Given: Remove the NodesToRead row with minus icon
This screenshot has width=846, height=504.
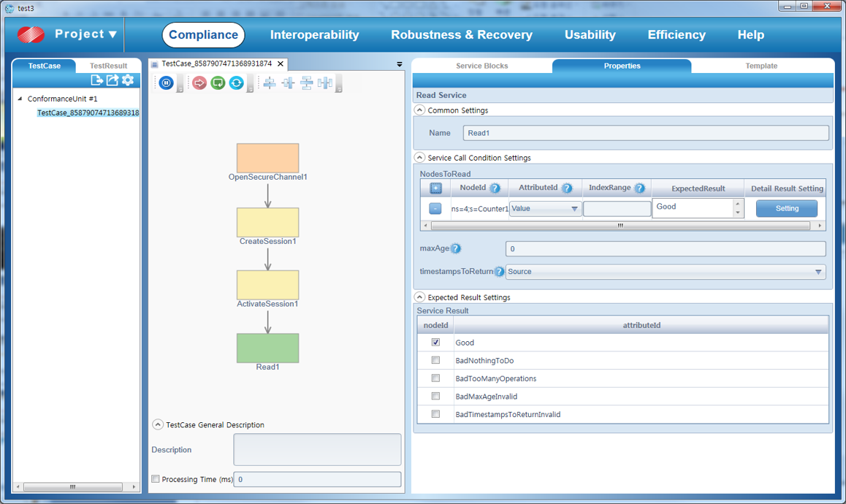Looking at the screenshot, I should tap(435, 209).
